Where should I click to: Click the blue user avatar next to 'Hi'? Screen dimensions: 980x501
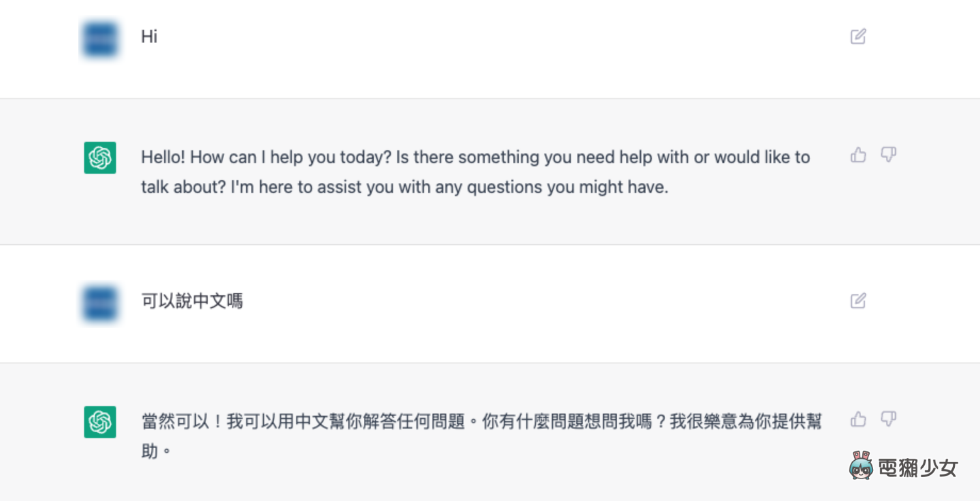(100, 39)
